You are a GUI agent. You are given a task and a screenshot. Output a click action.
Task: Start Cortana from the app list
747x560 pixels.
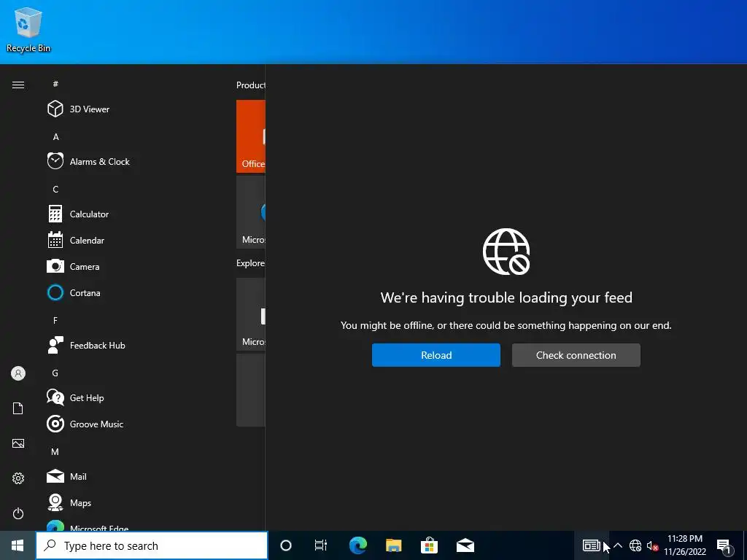tap(74, 292)
